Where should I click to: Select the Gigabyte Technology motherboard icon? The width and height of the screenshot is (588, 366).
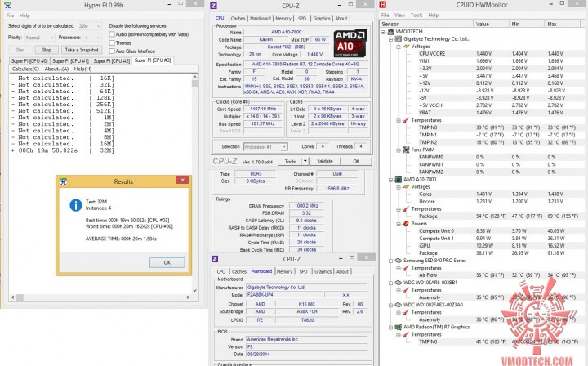399,39
